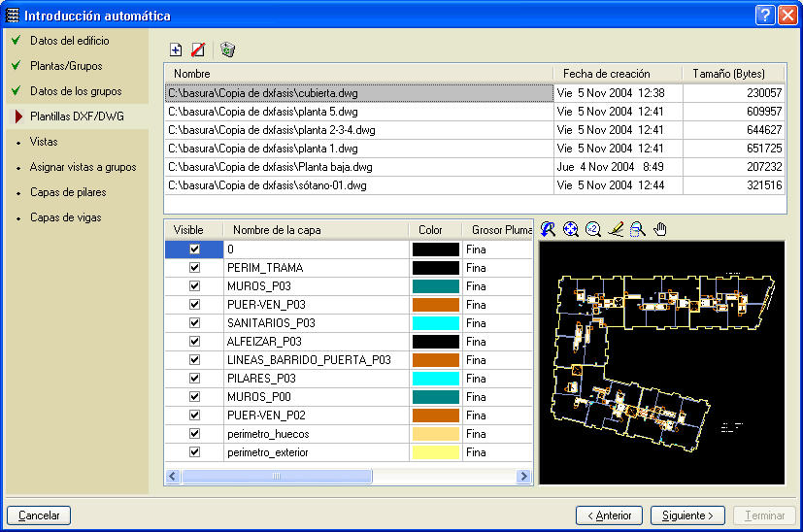Click the redraw pencil icon

pos(616,229)
